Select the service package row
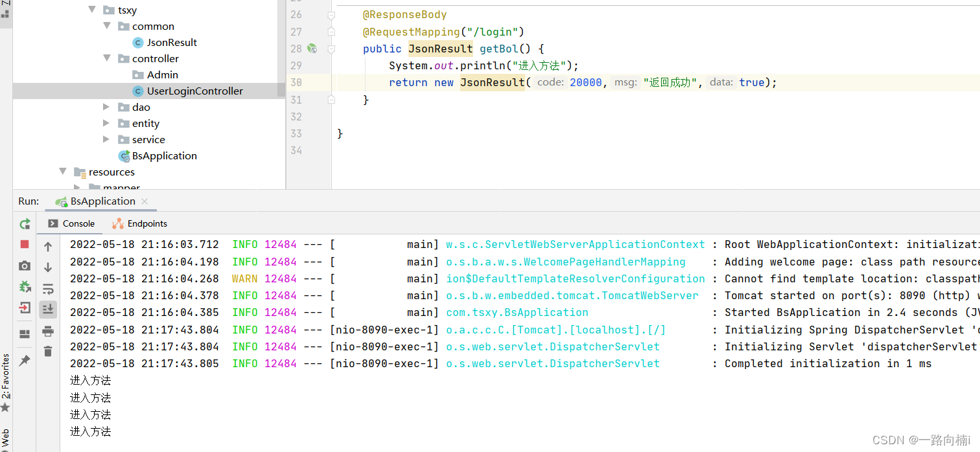Screen dimensions: 980x452 click(x=149, y=140)
